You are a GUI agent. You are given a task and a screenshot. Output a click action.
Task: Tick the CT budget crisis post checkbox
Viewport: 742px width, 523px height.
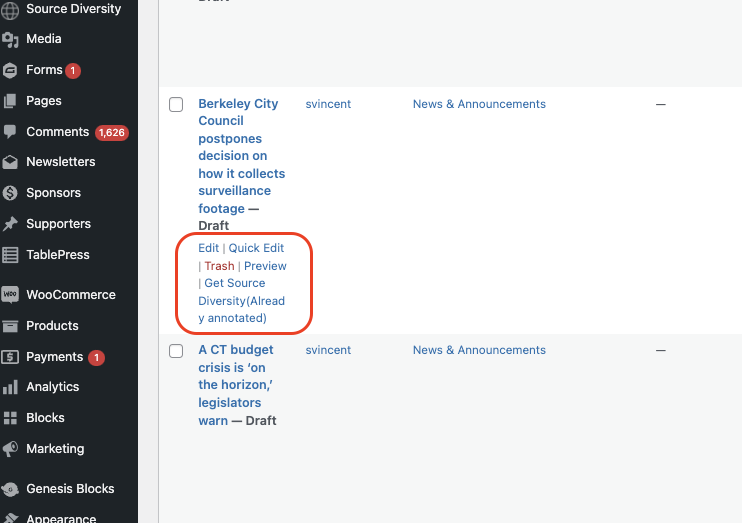[x=176, y=351]
